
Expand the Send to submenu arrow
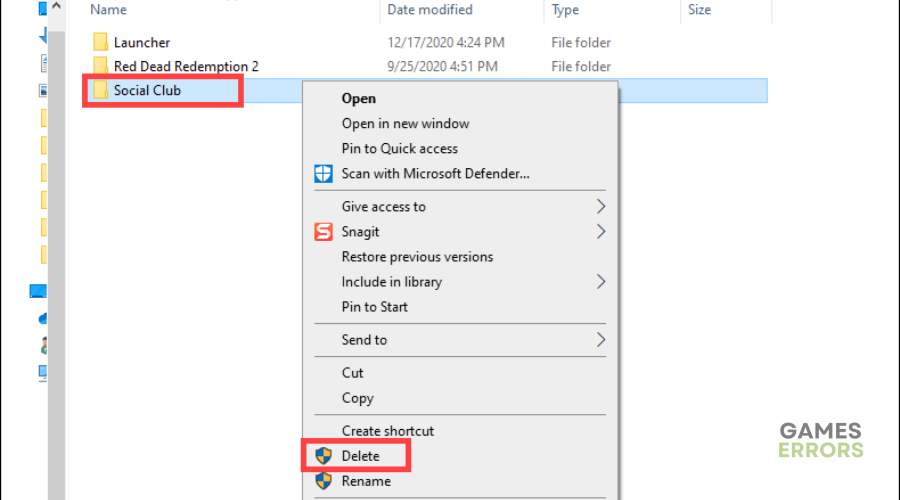tap(600, 340)
